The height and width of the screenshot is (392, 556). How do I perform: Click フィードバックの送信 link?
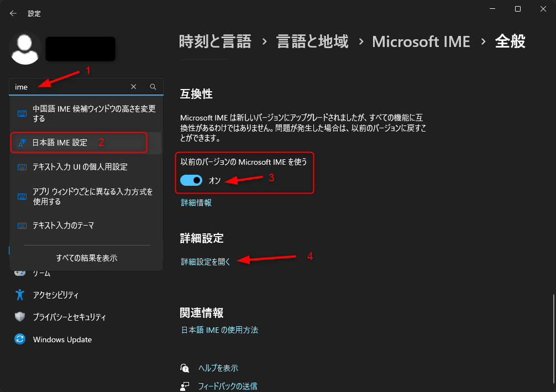[228, 386]
